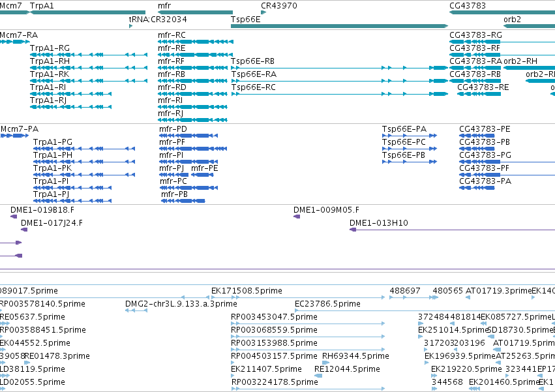Select transcript mfr-RI
This screenshot has height=392, width=555.
[192, 107]
